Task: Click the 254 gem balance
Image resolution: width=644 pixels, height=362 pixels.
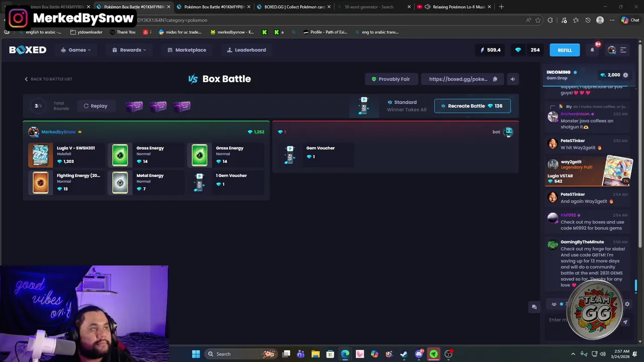Action: click(x=527, y=50)
